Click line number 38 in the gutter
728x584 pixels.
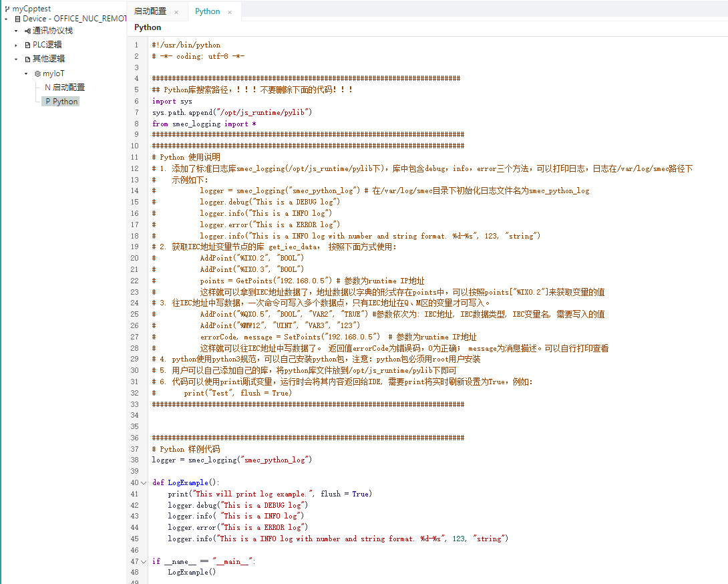click(135, 460)
